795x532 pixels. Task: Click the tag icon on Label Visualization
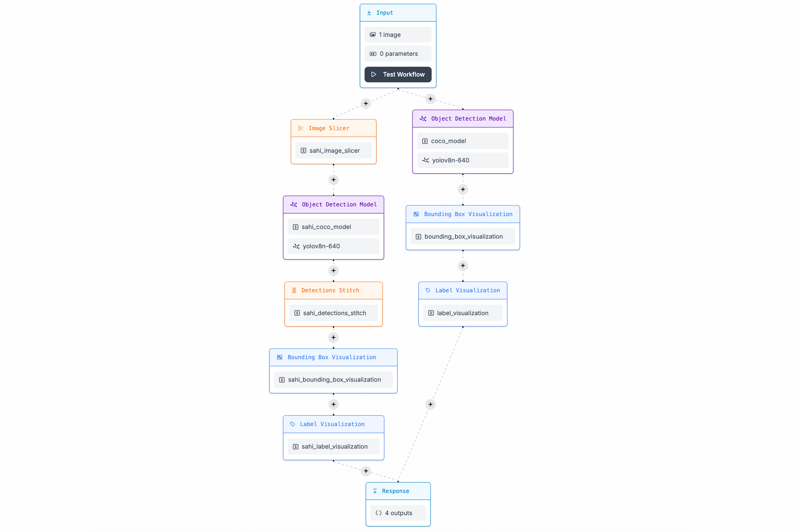click(428, 290)
